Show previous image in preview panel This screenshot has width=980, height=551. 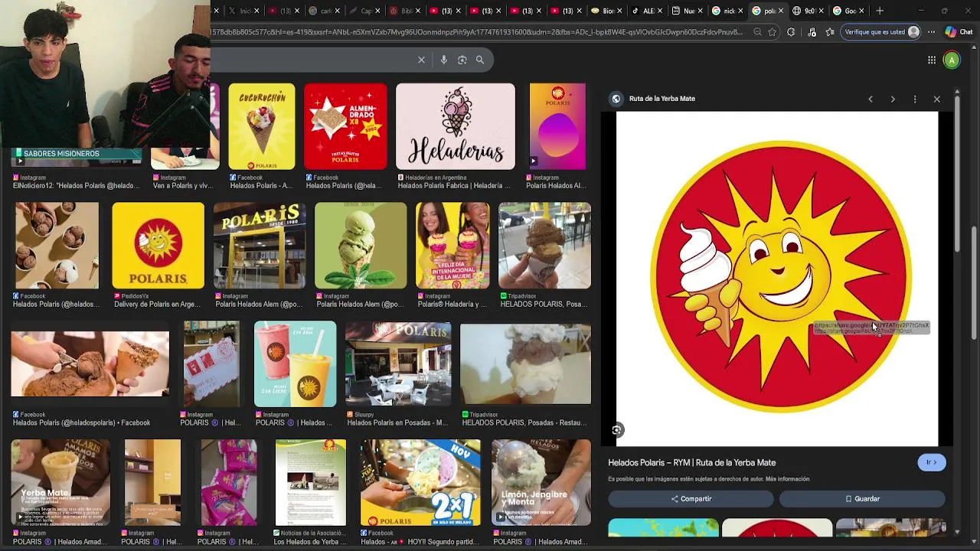(871, 99)
